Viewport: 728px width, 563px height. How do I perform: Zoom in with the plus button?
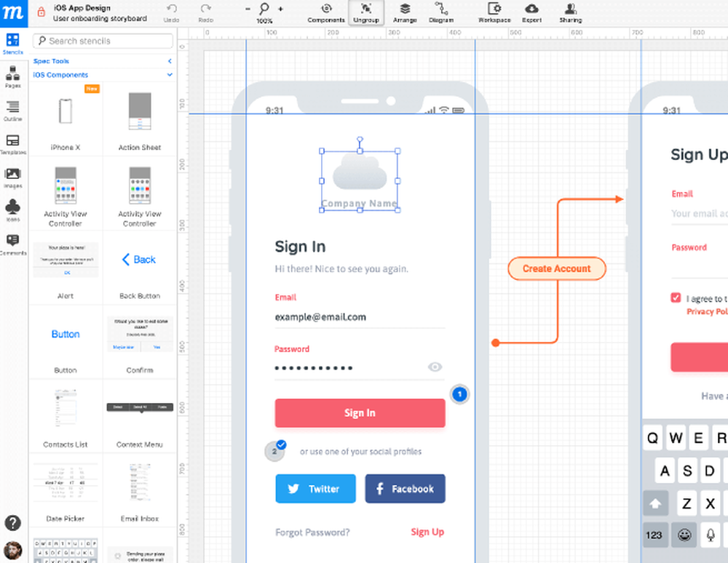[x=280, y=9]
